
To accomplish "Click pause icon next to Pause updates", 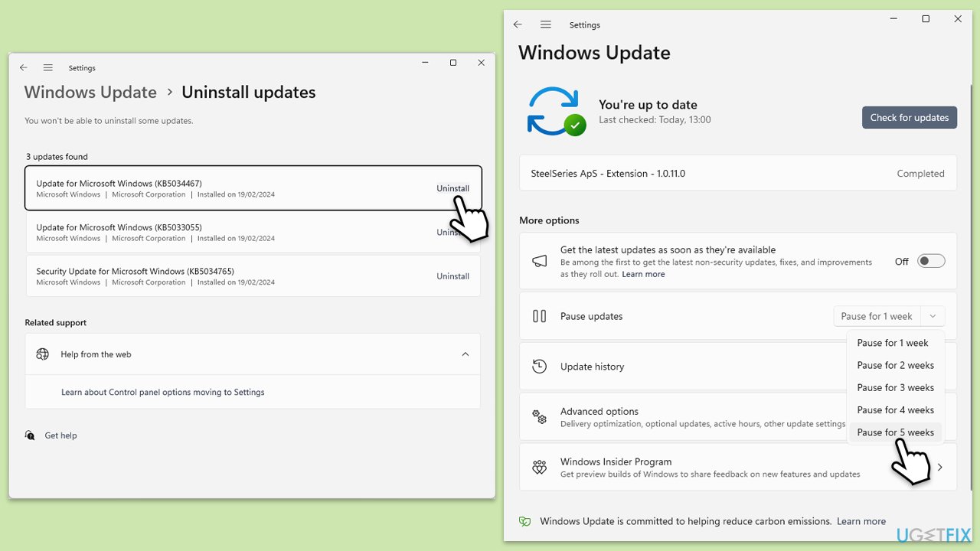I will point(540,316).
